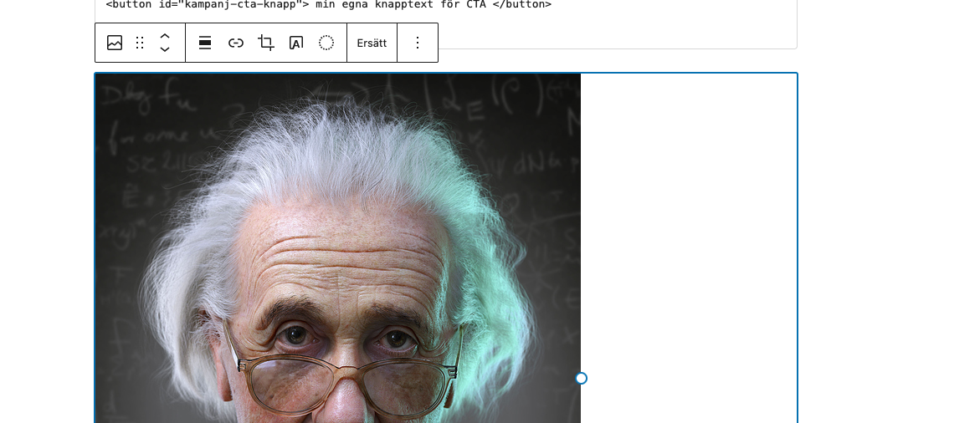Select the crop image tool

(266, 43)
